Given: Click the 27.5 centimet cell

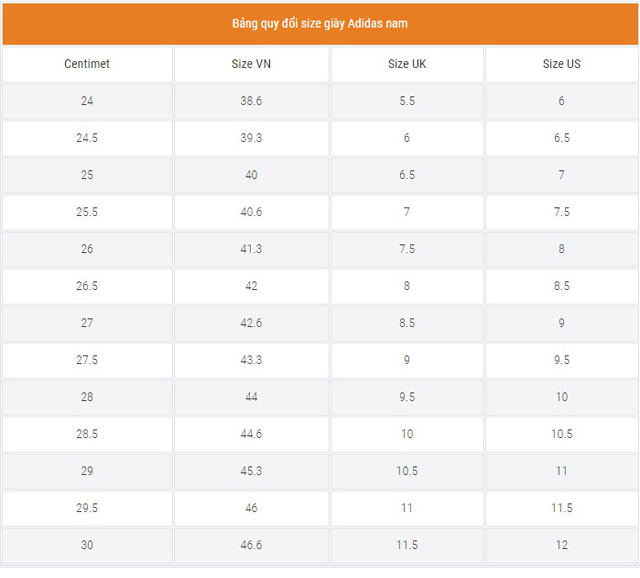Looking at the screenshot, I should tap(87, 360).
